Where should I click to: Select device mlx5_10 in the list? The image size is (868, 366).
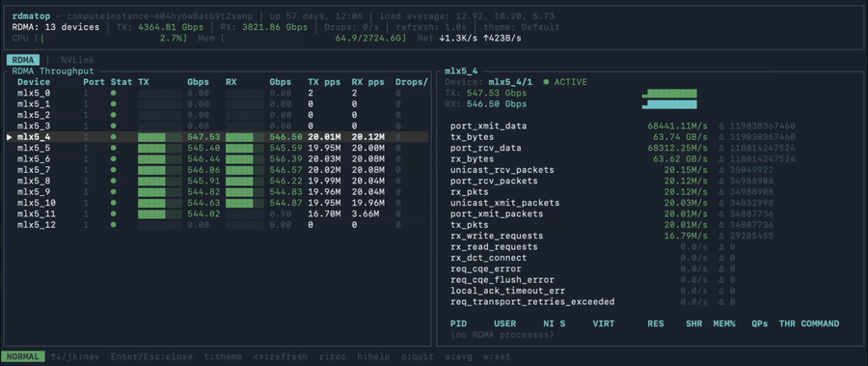37,203
